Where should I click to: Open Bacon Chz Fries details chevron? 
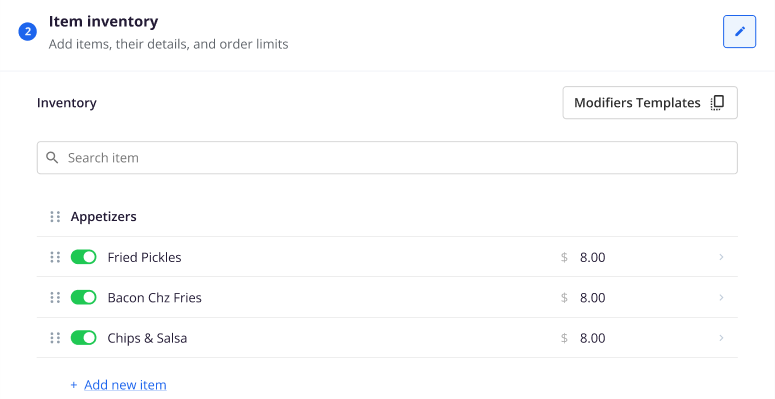[721, 298]
